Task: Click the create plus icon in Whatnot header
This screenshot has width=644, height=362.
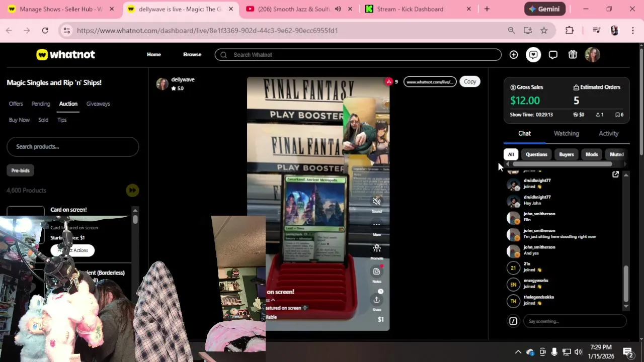Action: (514, 55)
